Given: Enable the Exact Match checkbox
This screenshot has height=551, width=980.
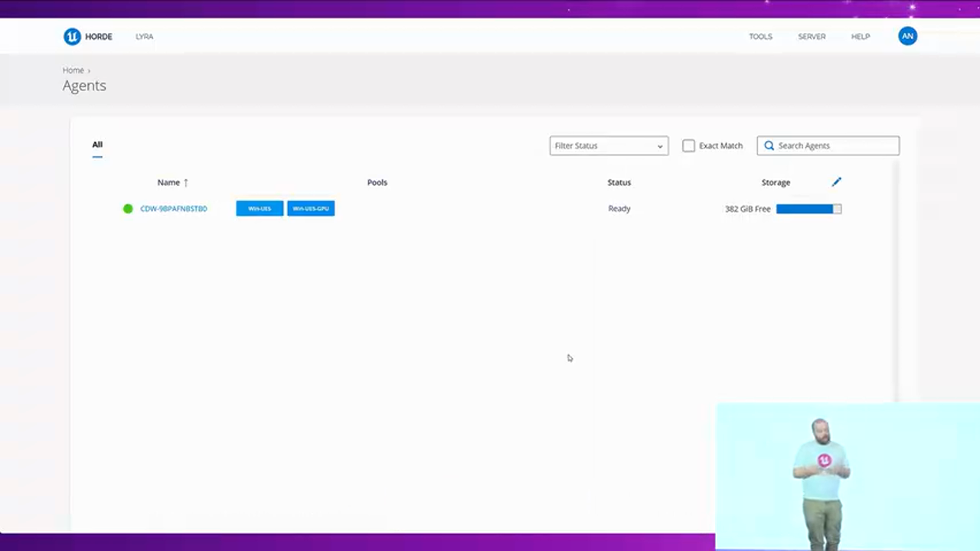Looking at the screenshot, I should [x=688, y=145].
